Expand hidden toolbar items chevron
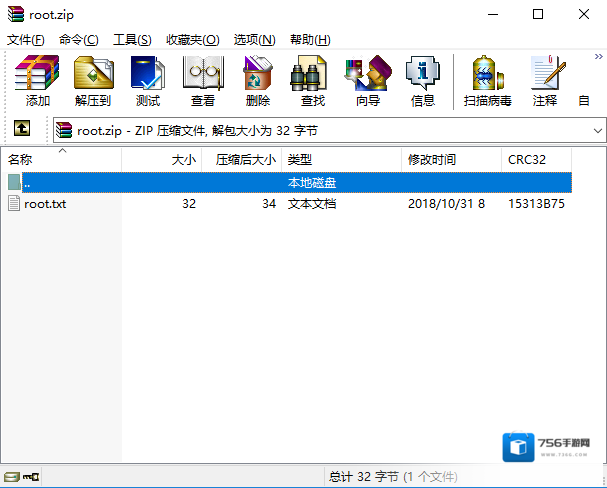Image resolution: width=607 pixels, height=488 pixels. (598, 57)
